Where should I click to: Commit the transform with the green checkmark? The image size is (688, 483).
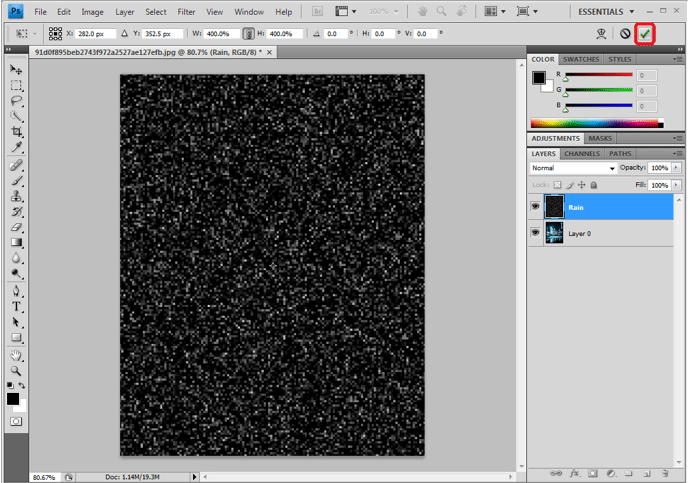point(645,33)
